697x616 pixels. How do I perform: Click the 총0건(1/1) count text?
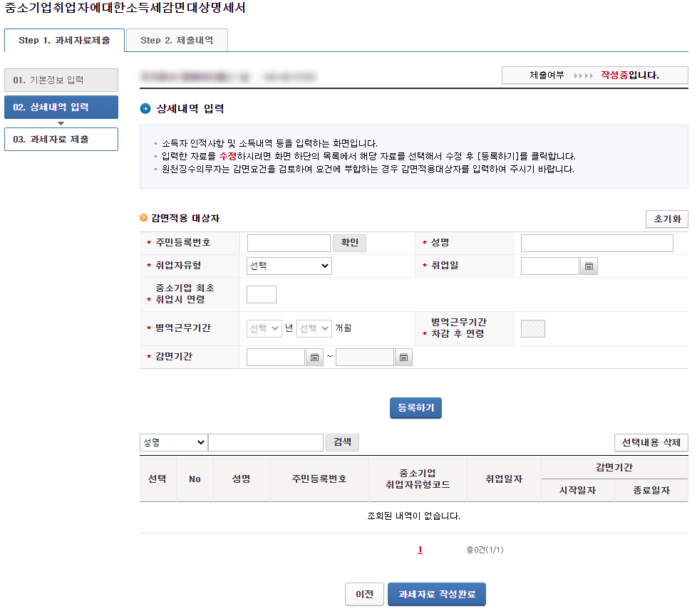[x=485, y=550]
